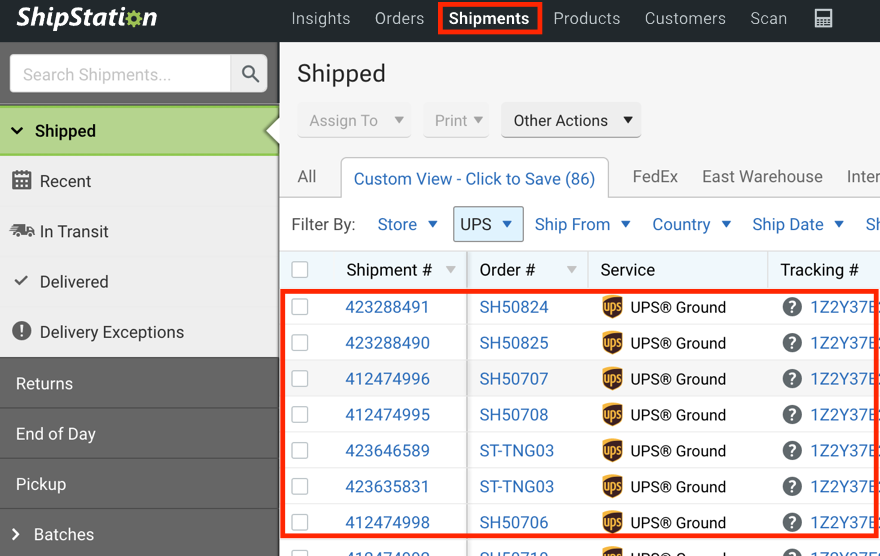The image size is (880, 556).
Task: Click tracking status icon for shipment 412474995
Action: 792,415
